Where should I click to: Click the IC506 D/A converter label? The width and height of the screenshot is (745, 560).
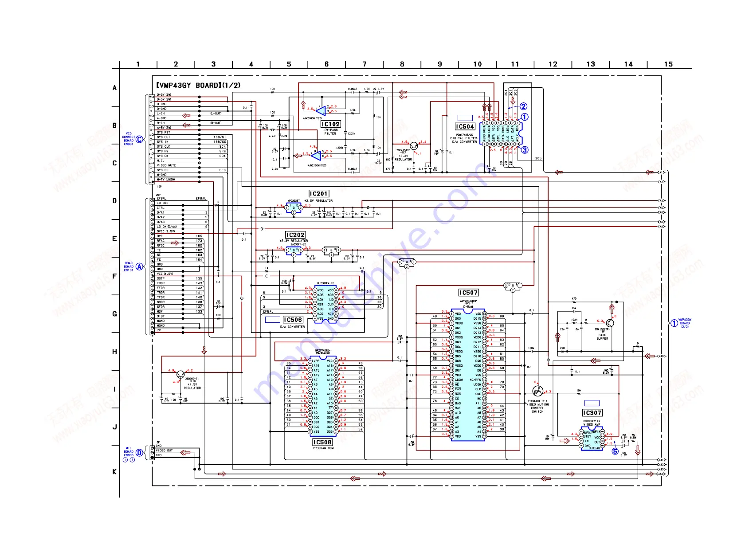tap(293, 320)
